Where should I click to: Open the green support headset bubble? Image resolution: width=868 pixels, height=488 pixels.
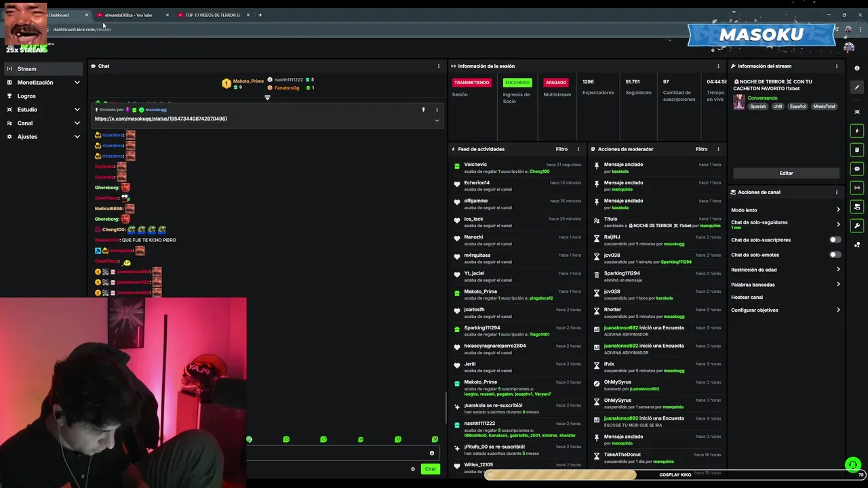coord(852,465)
